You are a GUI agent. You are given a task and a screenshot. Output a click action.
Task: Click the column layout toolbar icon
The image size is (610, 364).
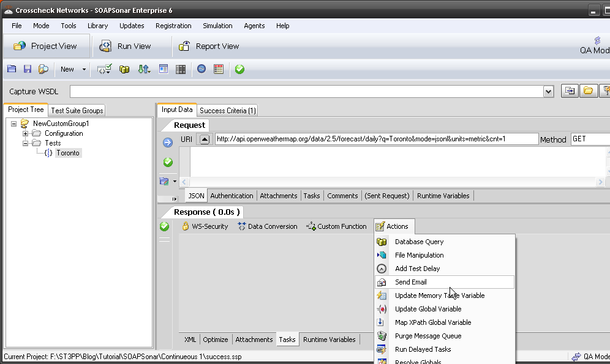181,69
